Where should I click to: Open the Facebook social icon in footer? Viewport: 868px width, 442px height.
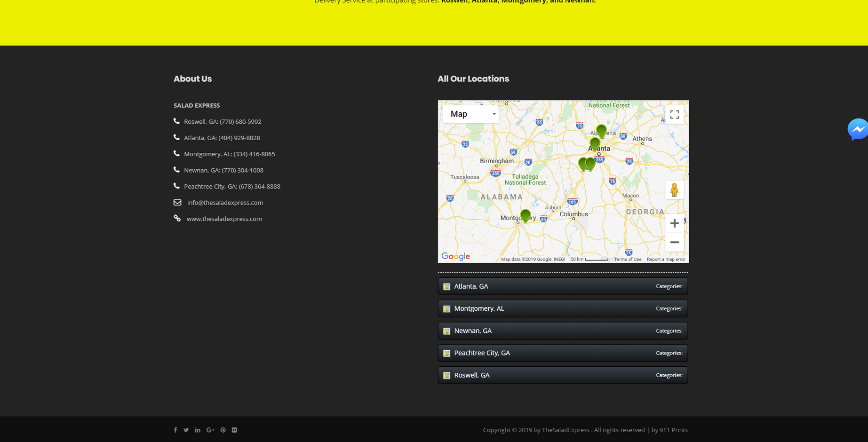pyautogui.click(x=175, y=430)
